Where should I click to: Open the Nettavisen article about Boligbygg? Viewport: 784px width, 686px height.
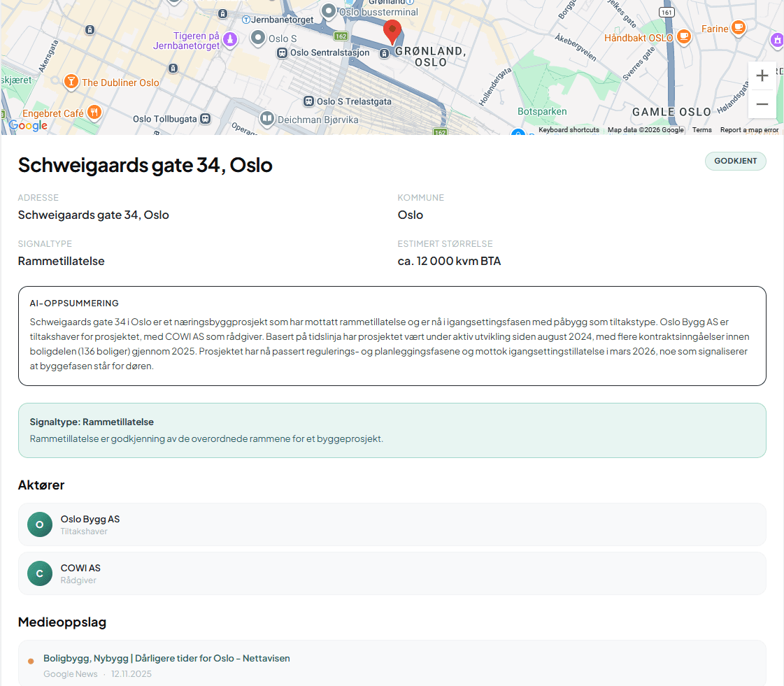(167, 658)
